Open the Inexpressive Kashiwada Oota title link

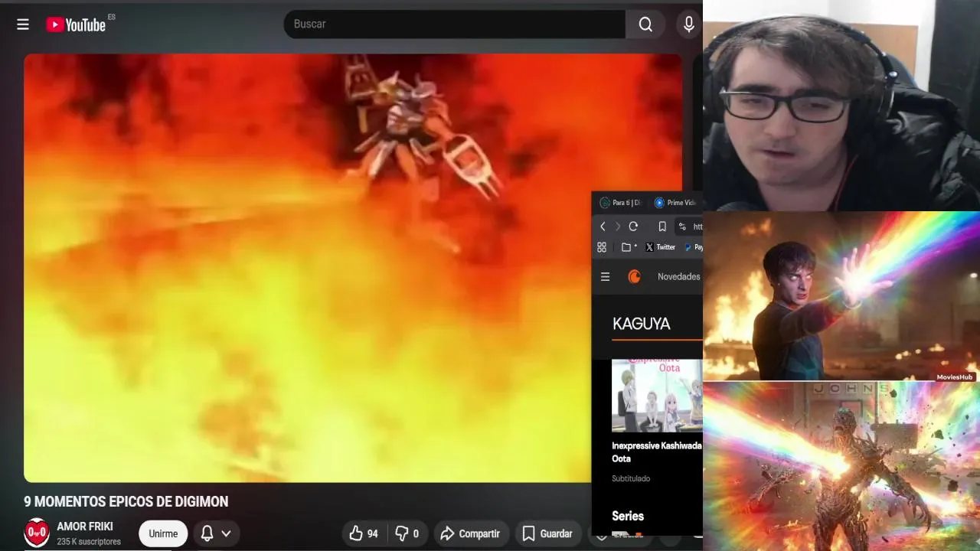pyautogui.click(x=657, y=452)
